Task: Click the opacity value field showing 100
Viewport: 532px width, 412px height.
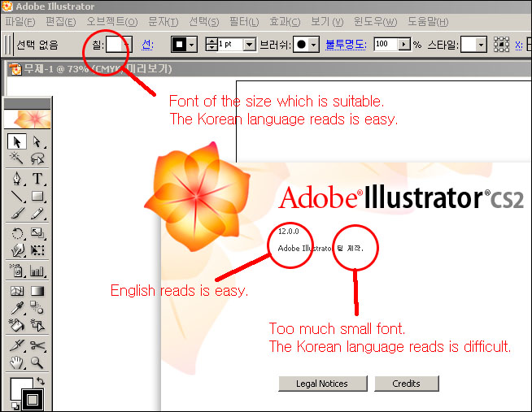Action: coord(386,44)
